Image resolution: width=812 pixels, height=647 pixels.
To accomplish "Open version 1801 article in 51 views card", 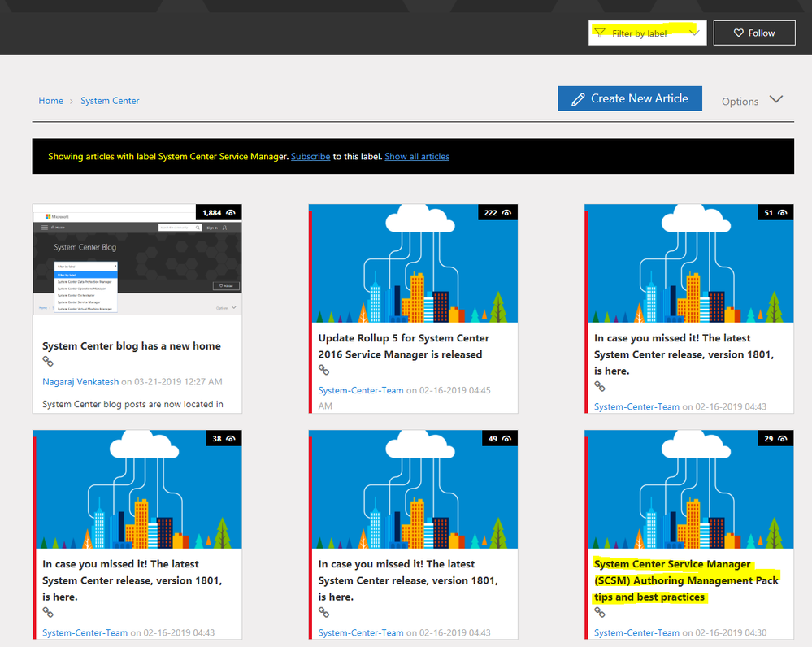I will [x=684, y=354].
